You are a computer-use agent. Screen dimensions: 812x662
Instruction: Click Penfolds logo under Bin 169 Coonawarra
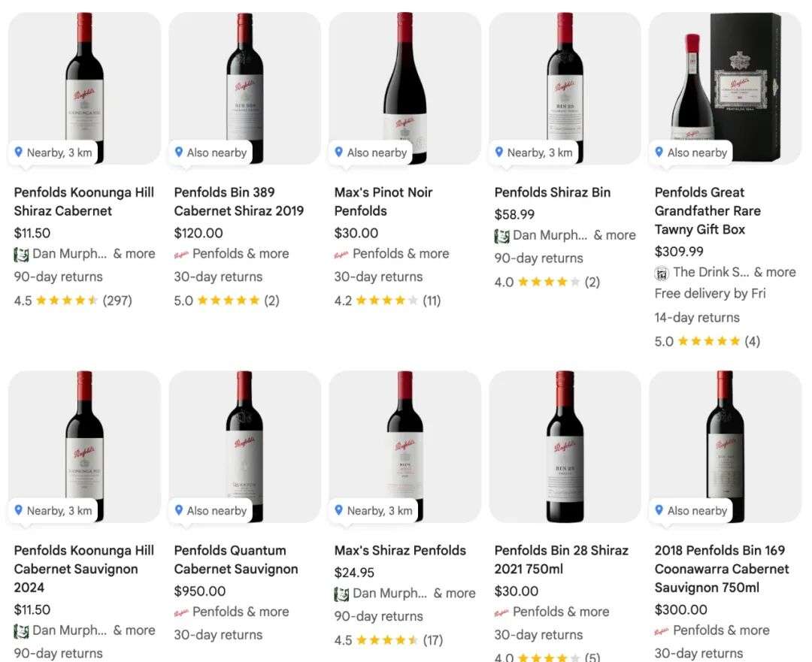point(662,631)
